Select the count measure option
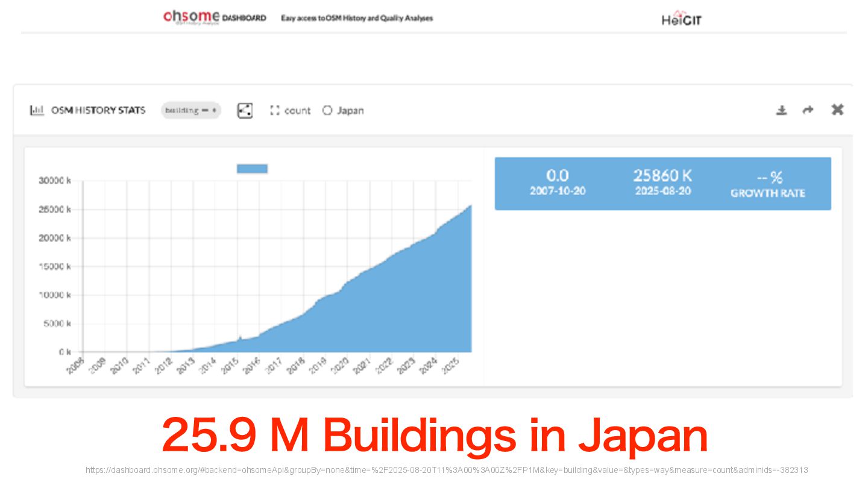Viewport: 868px width, 488px height. click(x=290, y=110)
